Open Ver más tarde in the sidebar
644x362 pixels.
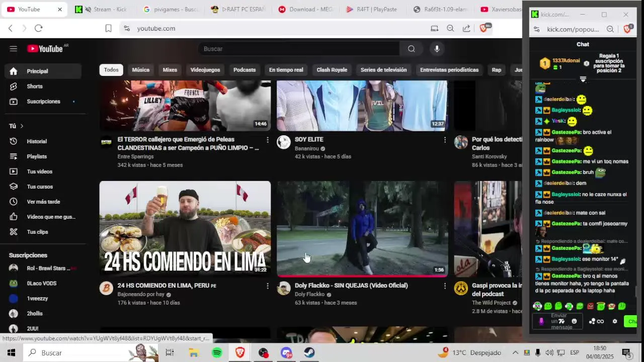pyautogui.click(x=43, y=202)
